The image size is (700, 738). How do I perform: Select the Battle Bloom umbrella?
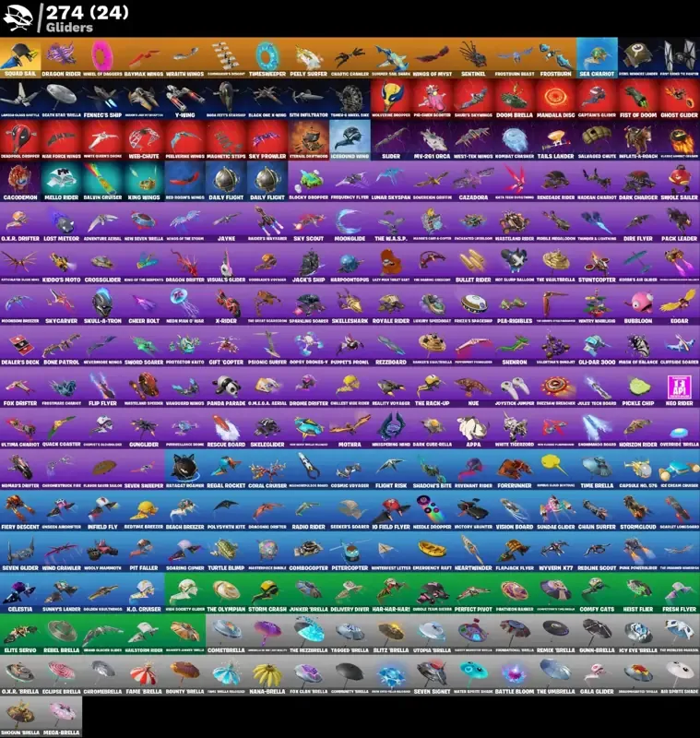(515, 675)
